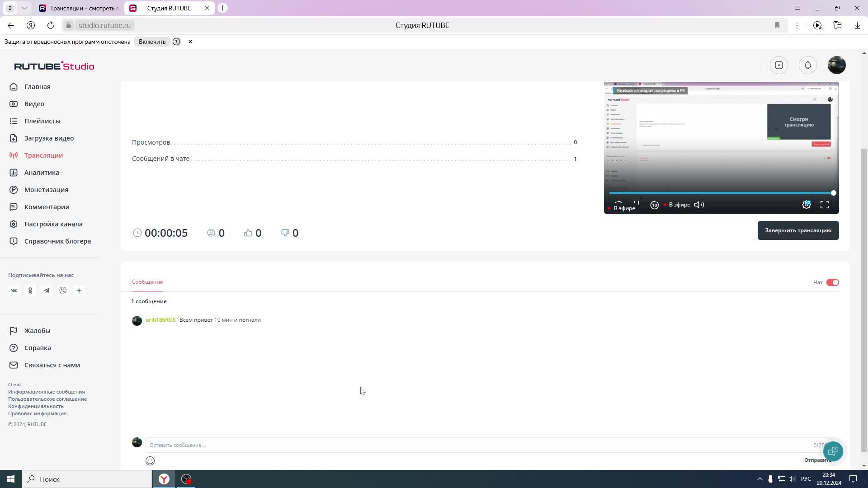
Task: Open browser downloads arrow
Action: pos(857,25)
